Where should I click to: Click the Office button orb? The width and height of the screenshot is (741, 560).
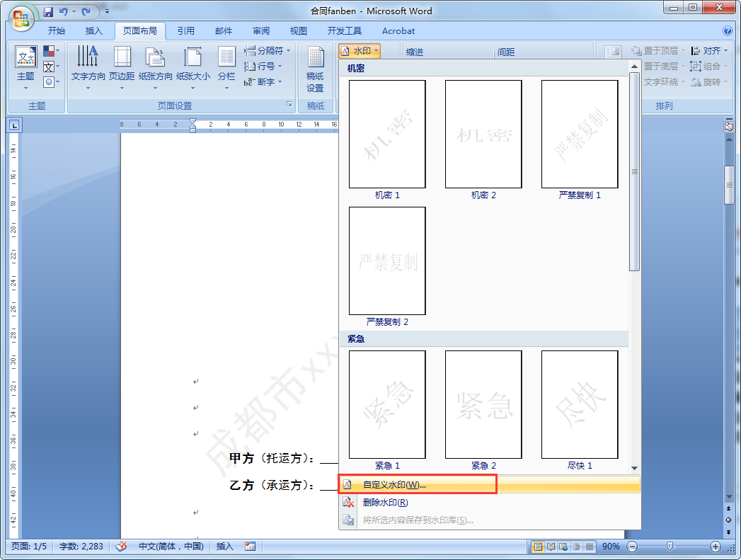click(21, 19)
